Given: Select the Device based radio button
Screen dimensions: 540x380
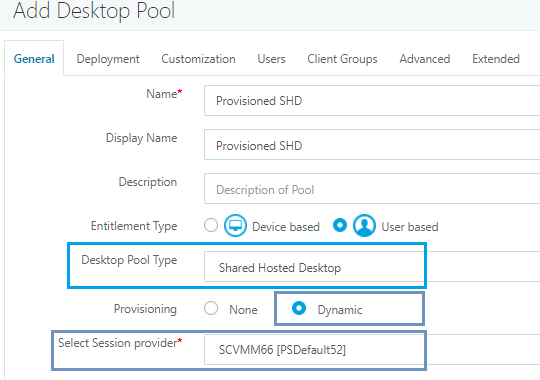Looking at the screenshot, I should [211, 225].
